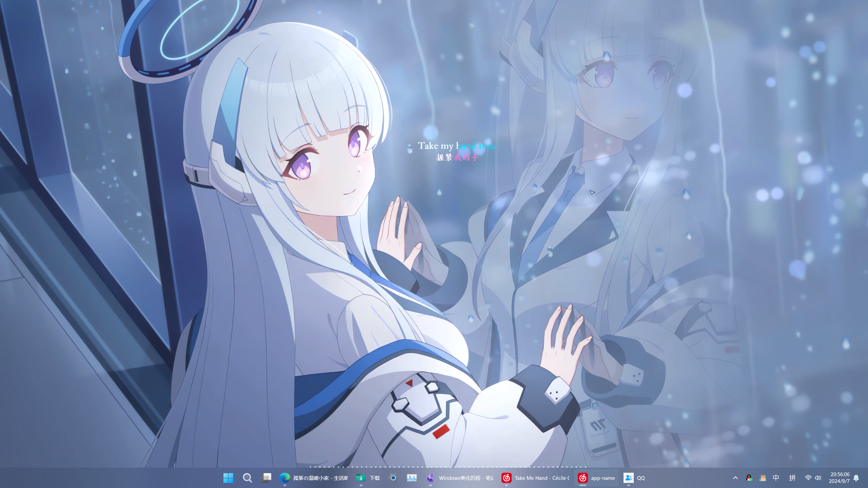Viewport: 868px width, 488px height.
Task: Toggle Chinese/English input via 中 indicator
Action: (776, 478)
